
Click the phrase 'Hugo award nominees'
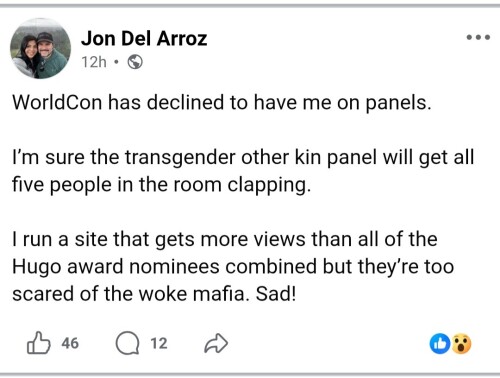point(116,267)
